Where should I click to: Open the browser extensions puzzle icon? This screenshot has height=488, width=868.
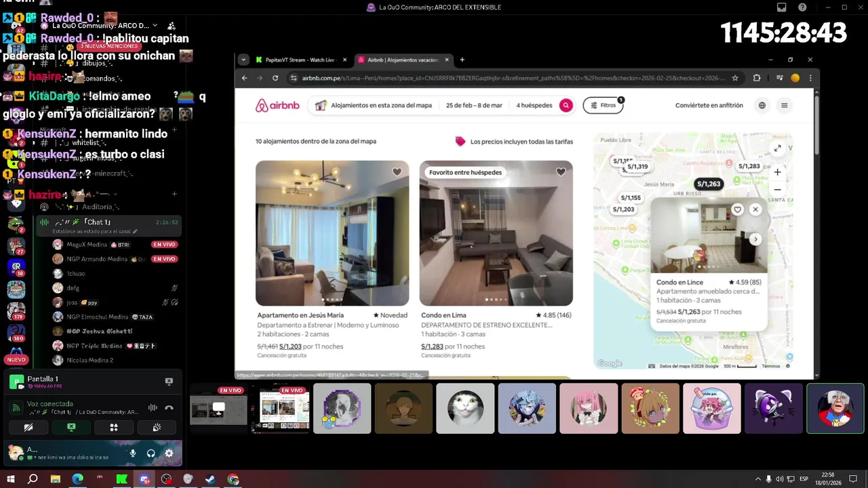(757, 78)
